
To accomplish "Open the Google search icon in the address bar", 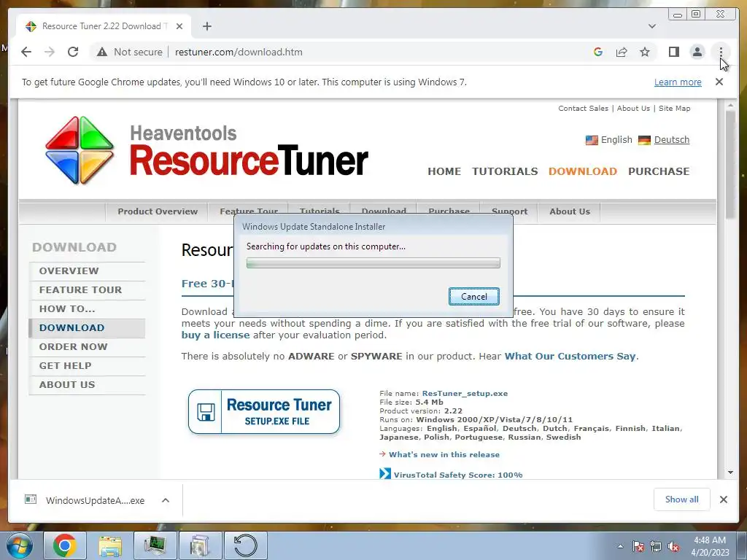I will tap(598, 52).
